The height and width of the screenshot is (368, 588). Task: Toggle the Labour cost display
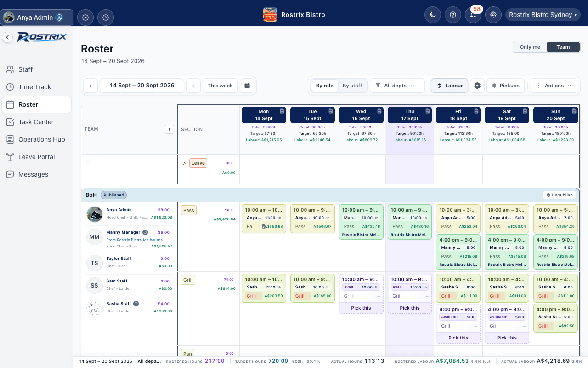450,86
